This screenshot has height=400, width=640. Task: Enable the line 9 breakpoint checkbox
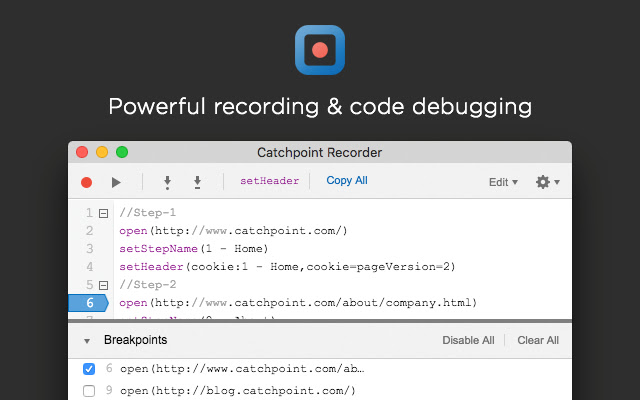click(89, 390)
